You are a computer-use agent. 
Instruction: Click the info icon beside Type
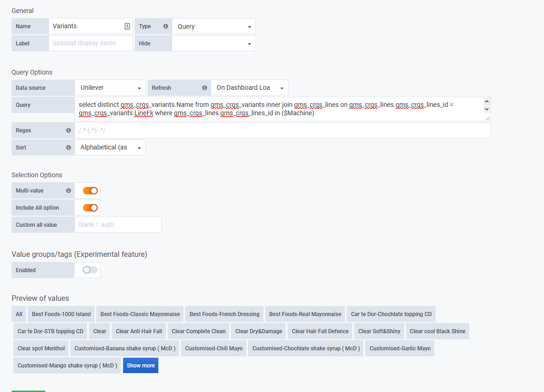(165, 26)
